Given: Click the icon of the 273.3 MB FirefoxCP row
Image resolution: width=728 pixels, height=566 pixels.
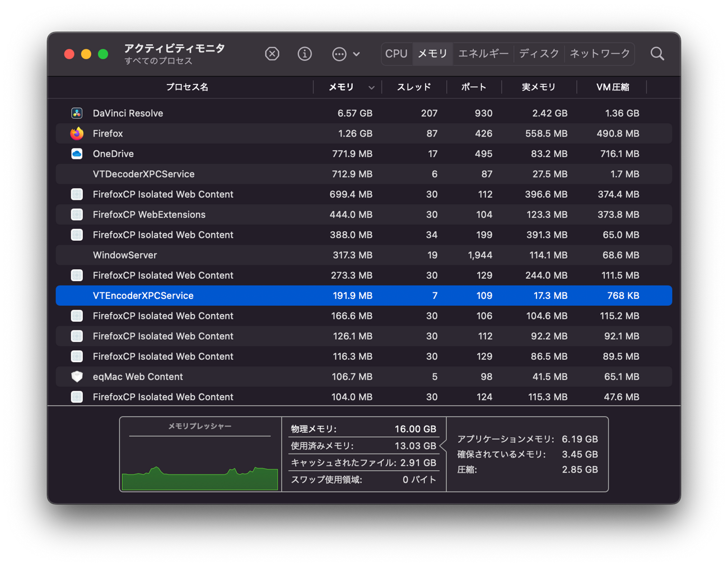Looking at the screenshot, I should point(77,275).
